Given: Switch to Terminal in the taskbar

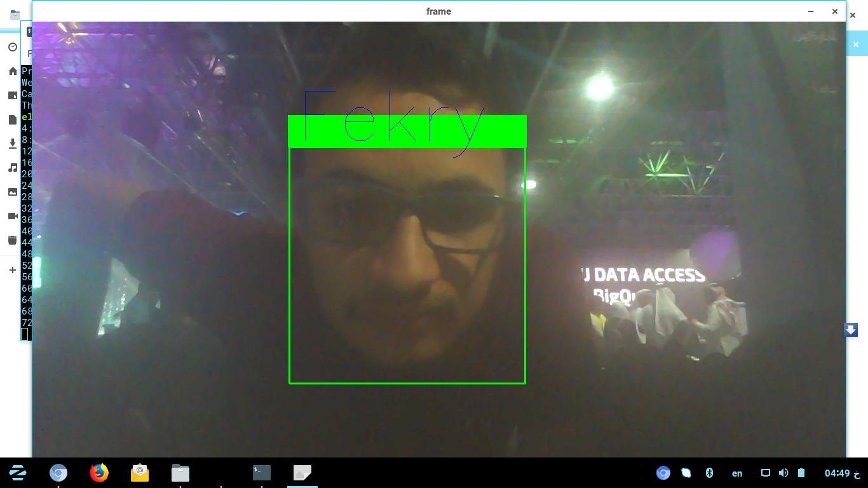Looking at the screenshot, I should click(262, 473).
